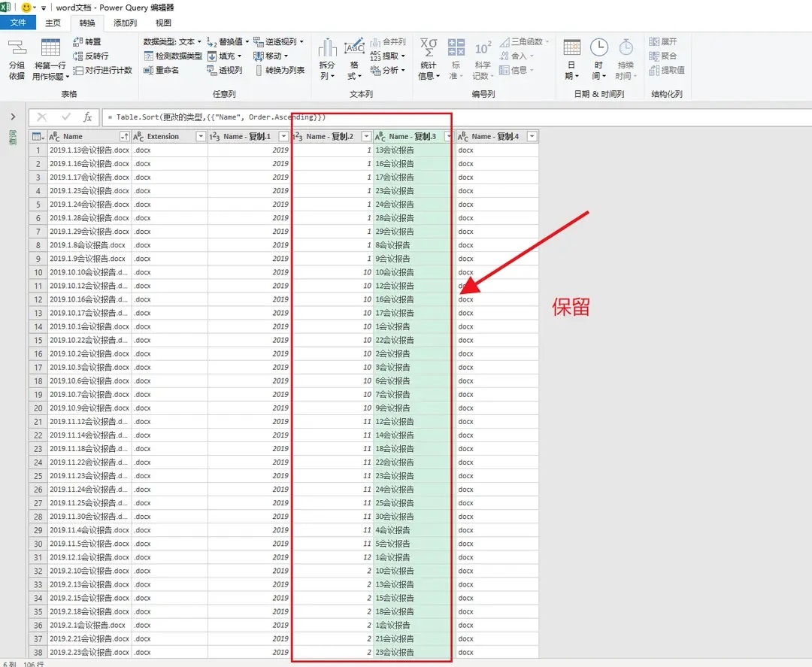Switch to the Home (主页) tab
The image size is (812, 667).
point(53,23)
